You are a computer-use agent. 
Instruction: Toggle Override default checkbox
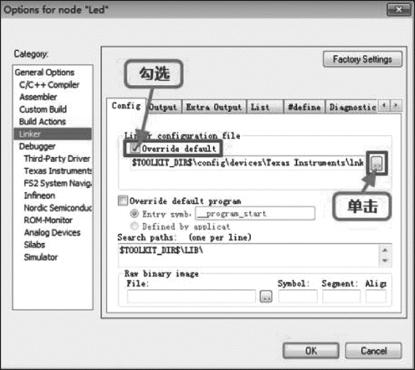134,148
